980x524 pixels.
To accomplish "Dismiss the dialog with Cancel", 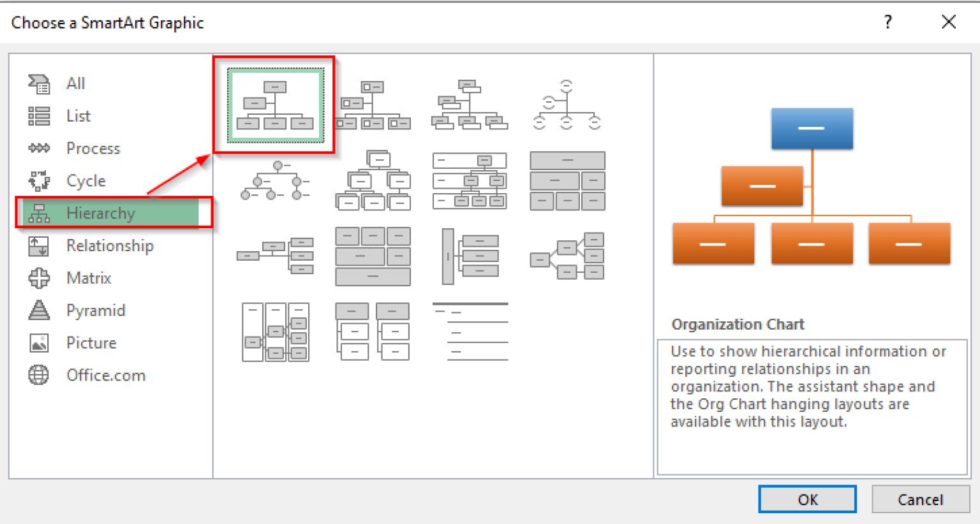I will point(921,499).
